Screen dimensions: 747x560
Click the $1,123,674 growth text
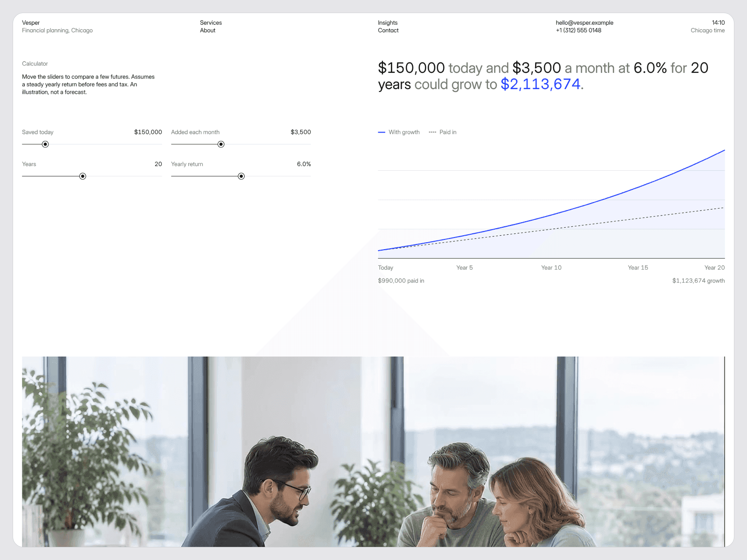pyautogui.click(x=698, y=280)
